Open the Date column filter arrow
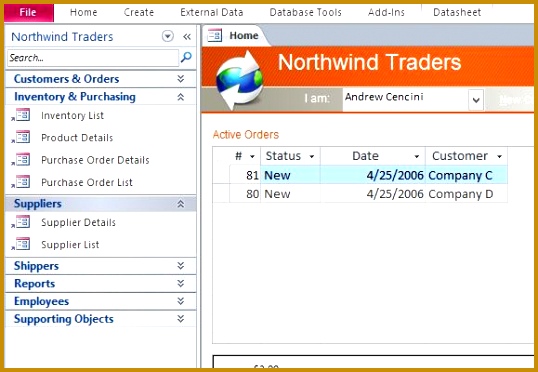The height and width of the screenshot is (372, 538). point(417,156)
